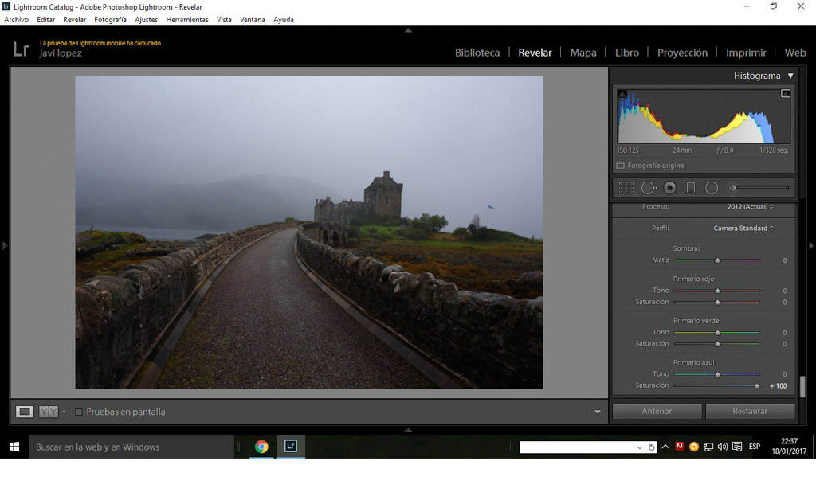
Task: Select the Radial Filter tool
Action: point(712,188)
